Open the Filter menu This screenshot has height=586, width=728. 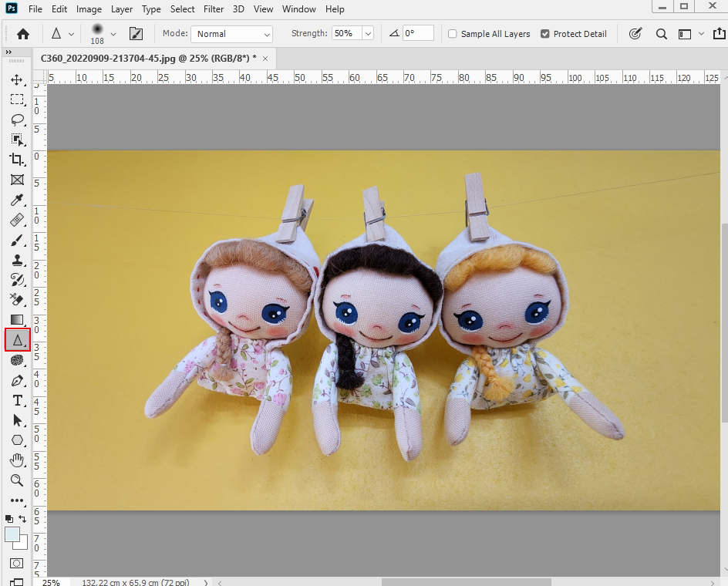(214, 8)
